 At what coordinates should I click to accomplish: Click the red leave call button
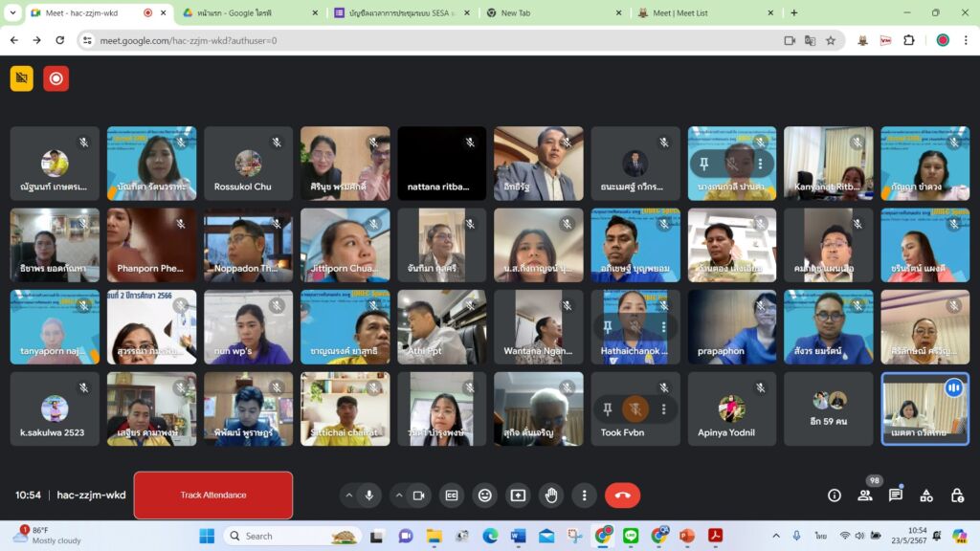(622, 496)
